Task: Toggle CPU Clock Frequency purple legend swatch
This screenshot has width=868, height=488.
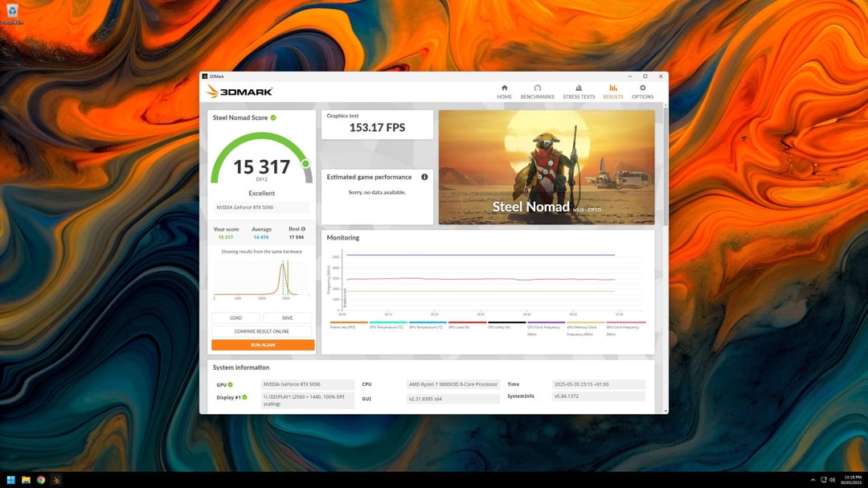Action: click(547, 322)
